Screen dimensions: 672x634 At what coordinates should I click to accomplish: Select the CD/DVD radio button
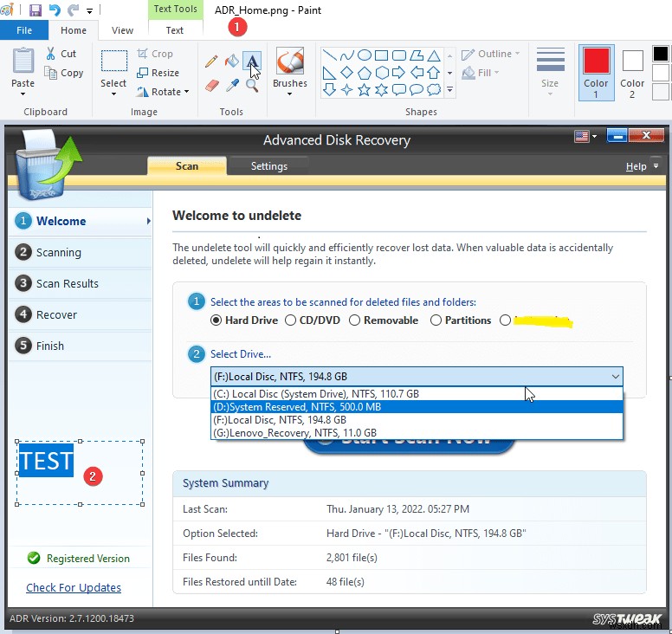coord(290,320)
